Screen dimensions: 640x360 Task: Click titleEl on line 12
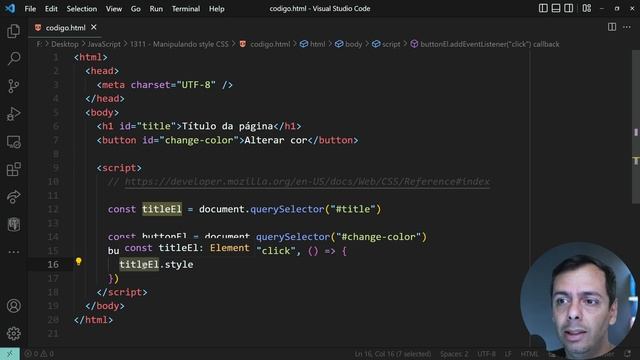tap(162, 209)
